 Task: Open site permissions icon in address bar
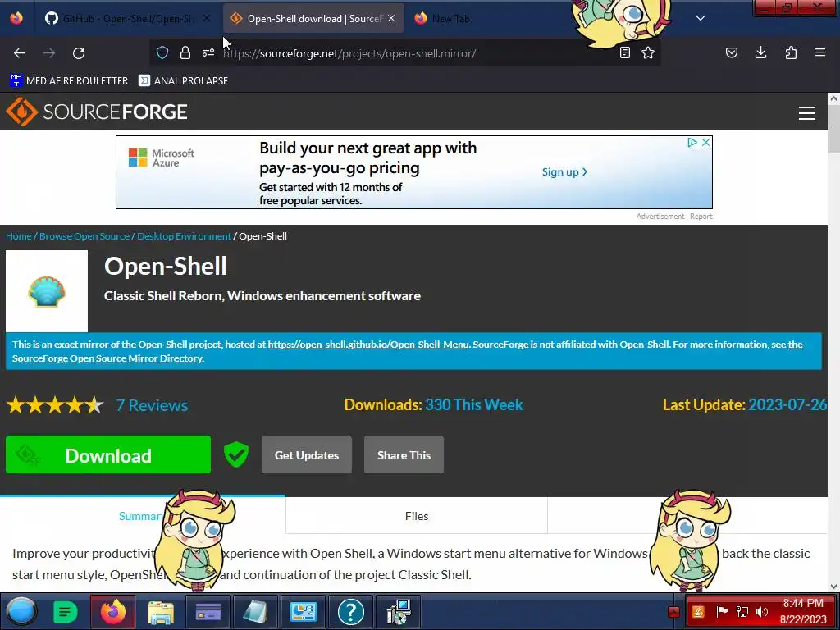click(x=208, y=52)
